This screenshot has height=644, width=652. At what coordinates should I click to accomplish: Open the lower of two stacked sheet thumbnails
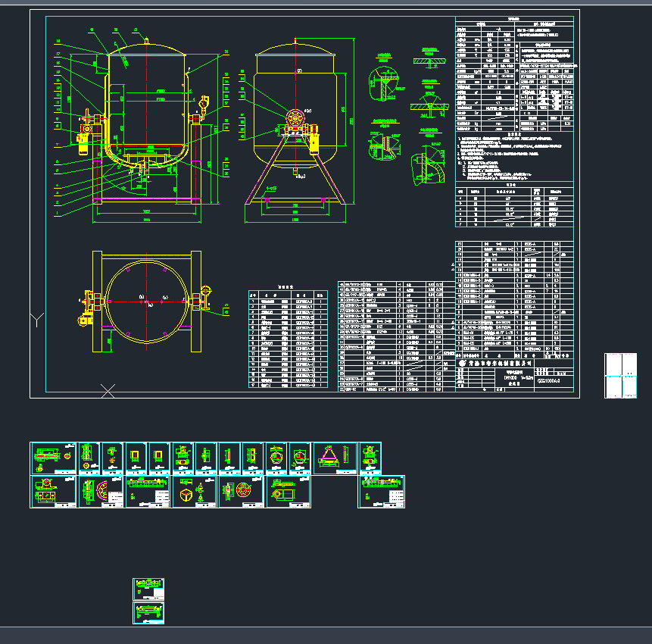click(x=148, y=613)
